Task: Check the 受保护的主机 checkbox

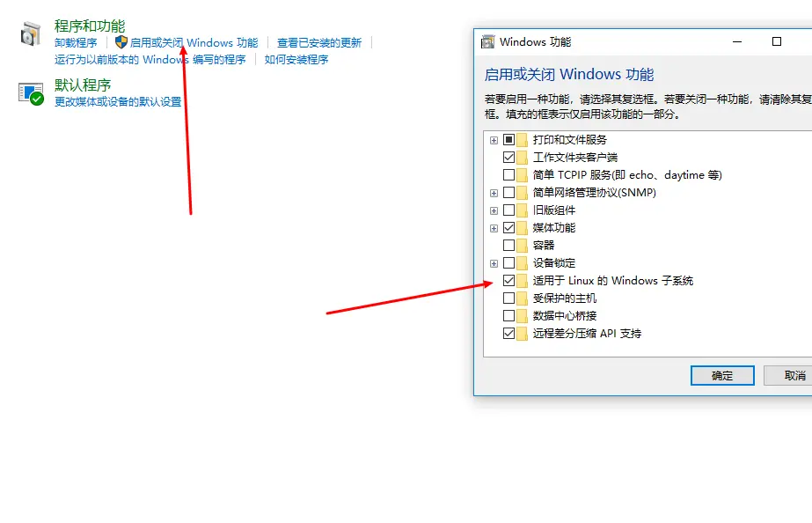Action: [x=509, y=298]
